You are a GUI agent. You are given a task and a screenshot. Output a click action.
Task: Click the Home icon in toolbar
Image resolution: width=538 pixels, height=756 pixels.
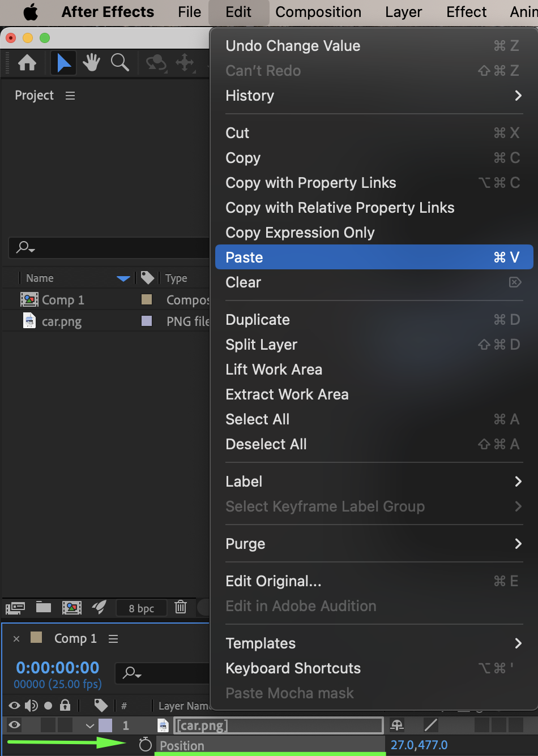click(27, 63)
